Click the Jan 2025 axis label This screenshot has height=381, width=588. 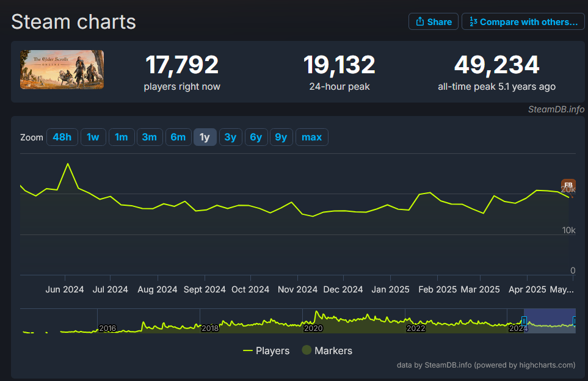(390, 289)
